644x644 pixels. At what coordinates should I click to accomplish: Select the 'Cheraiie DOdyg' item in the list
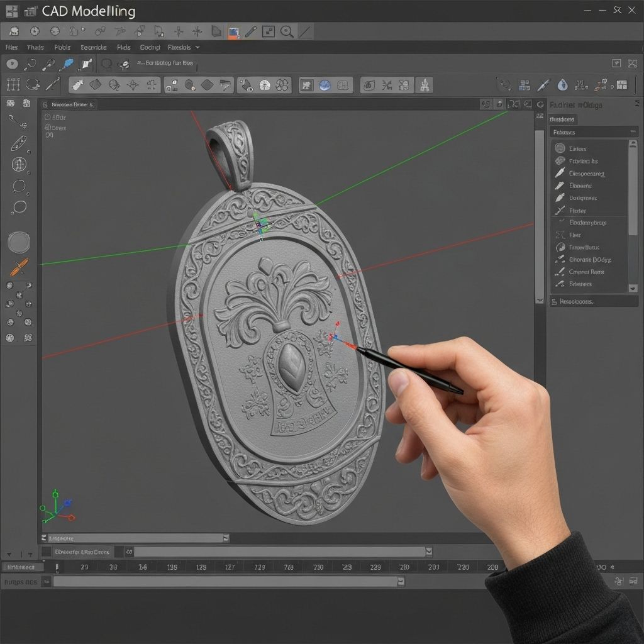tap(590, 260)
